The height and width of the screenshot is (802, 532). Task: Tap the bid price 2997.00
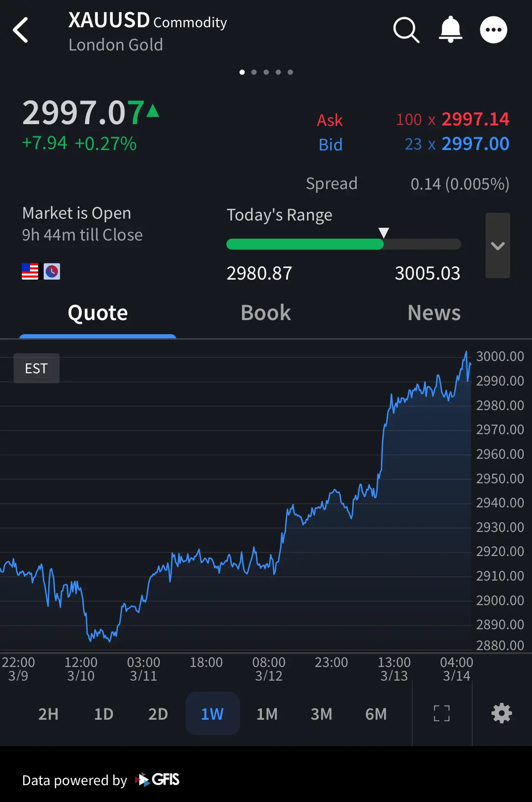pos(475,144)
